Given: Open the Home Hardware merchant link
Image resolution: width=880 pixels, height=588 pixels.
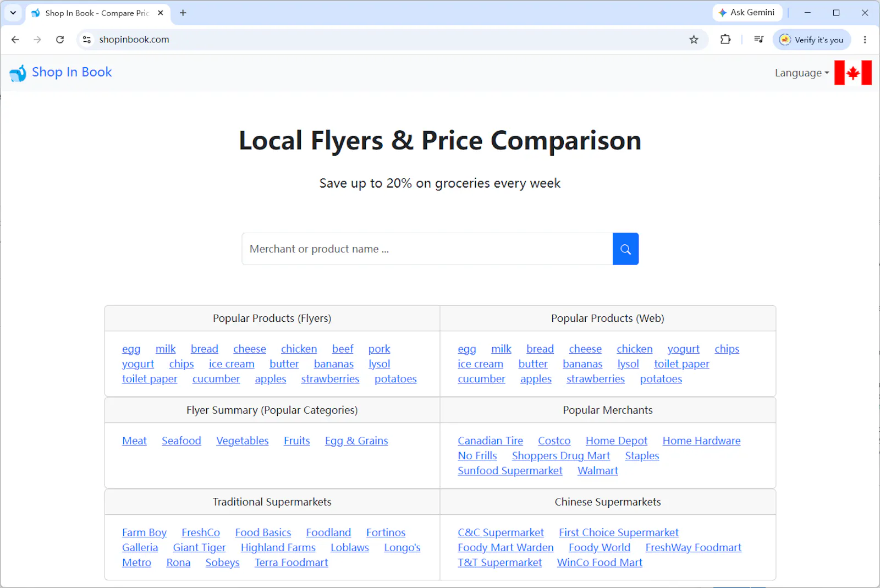Looking at the screenshot, I should tap(701, 441).
